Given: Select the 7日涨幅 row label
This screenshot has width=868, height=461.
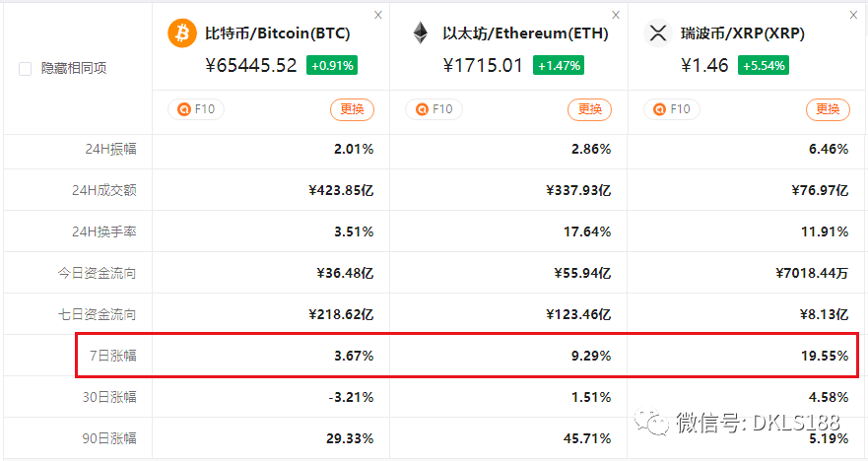Looking at the screenshot, I should point(113,356).
